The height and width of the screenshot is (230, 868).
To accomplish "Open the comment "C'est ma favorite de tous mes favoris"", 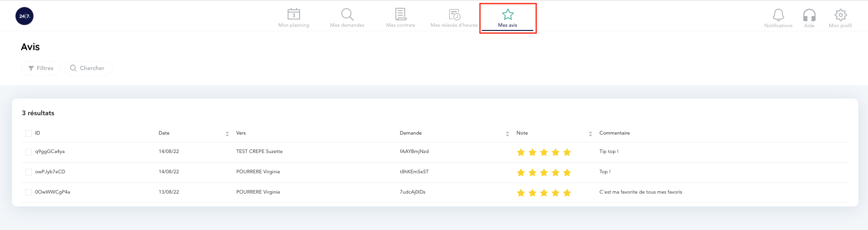I will (x=640, y=192).
